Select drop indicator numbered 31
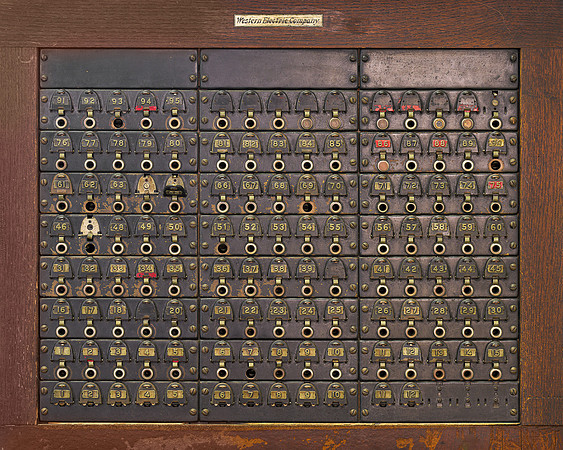The width and height of the screenshot is (563, 450). [x=61, y=268]
